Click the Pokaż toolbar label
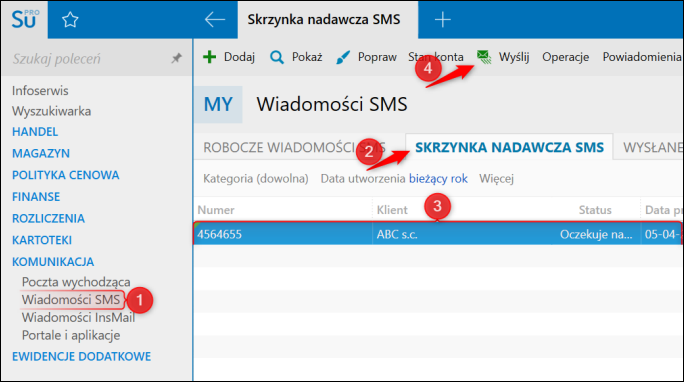This screenshot has height=382, width=684. [x=307, y=57]
